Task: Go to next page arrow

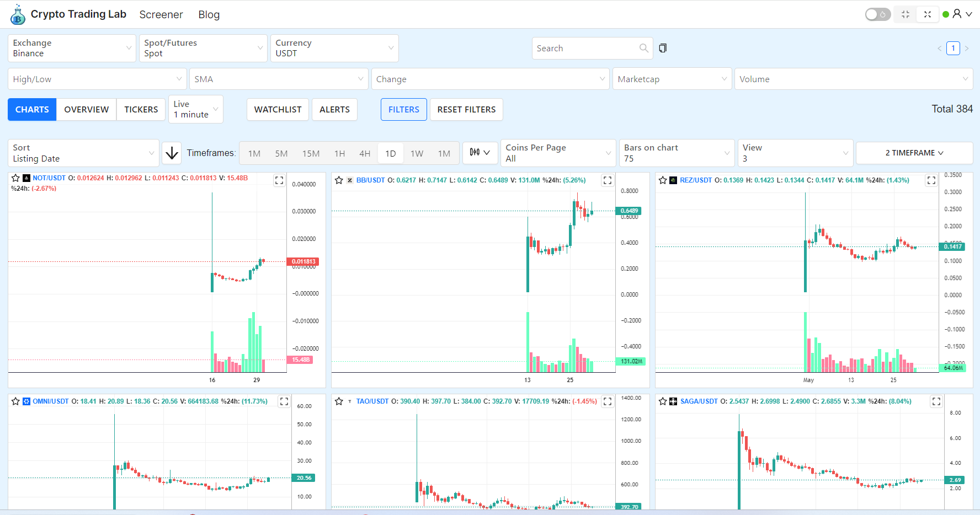Action: click(x=967, y=49)
